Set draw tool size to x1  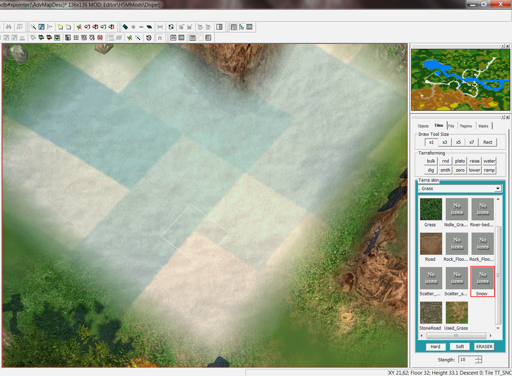(431, 142)
